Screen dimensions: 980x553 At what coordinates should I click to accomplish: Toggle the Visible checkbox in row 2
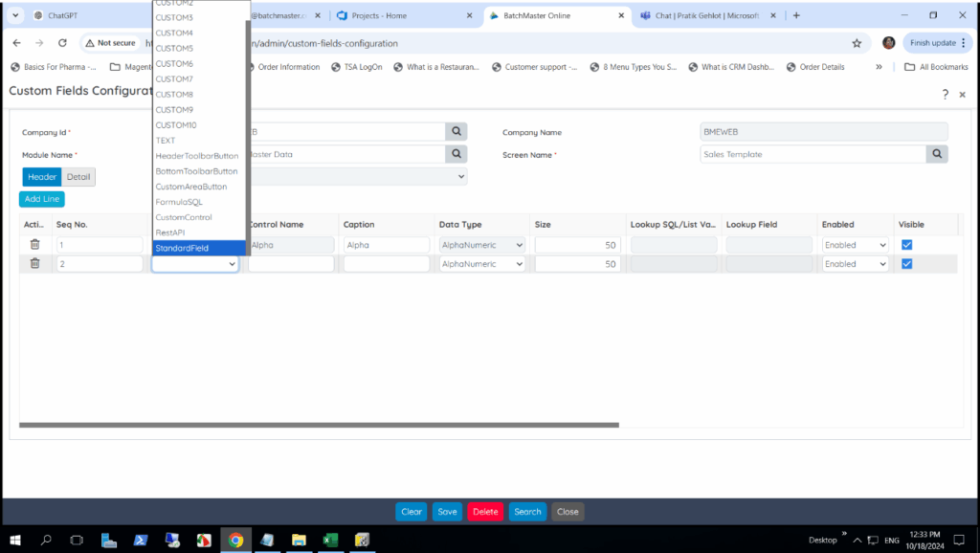[907, 264]
